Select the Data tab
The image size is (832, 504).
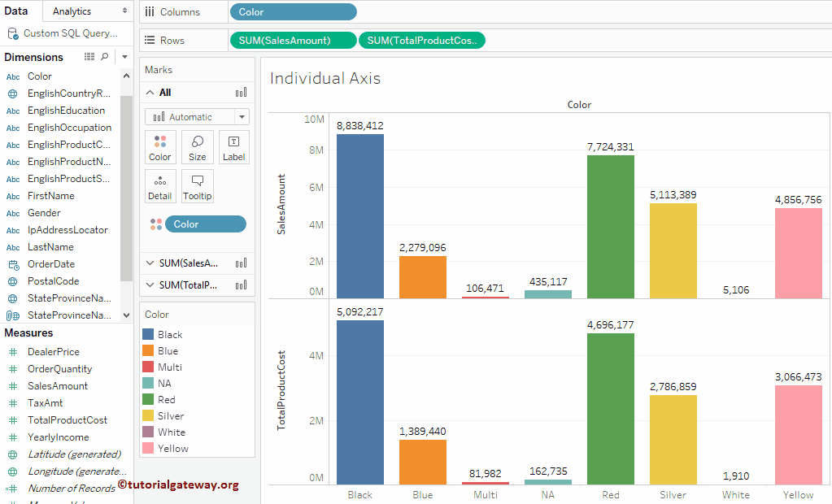pyautogui.click(x=17, y=11)
